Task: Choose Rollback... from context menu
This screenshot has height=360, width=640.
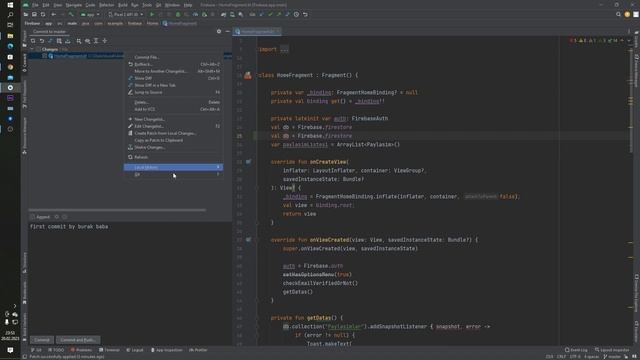Action: coord(173,64)
